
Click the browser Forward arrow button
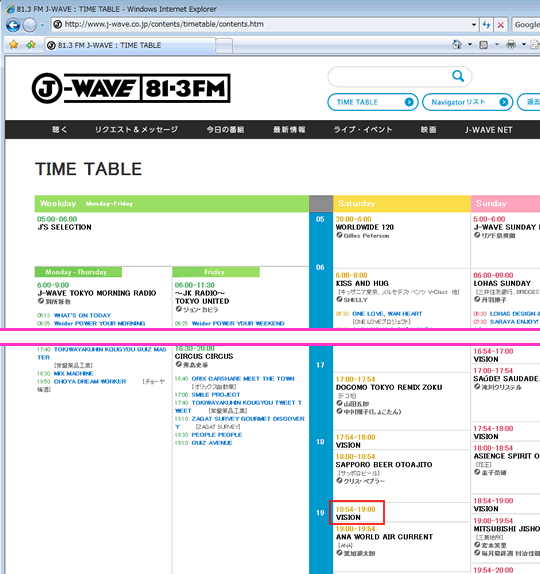(x=30, y=25)
